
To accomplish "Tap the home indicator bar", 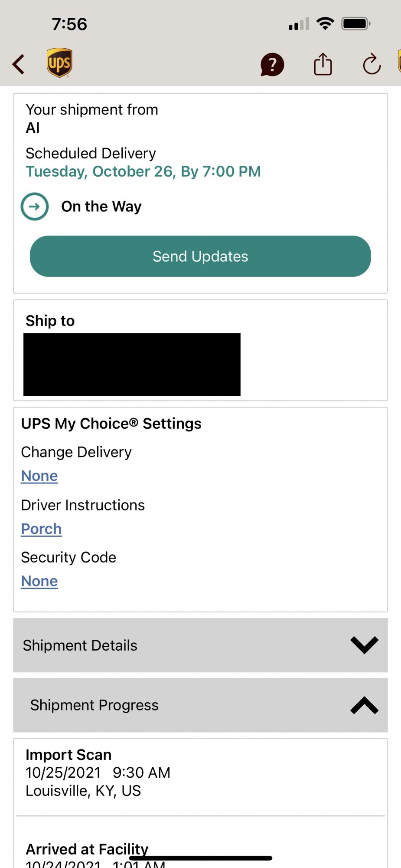I will click(200, 858).
